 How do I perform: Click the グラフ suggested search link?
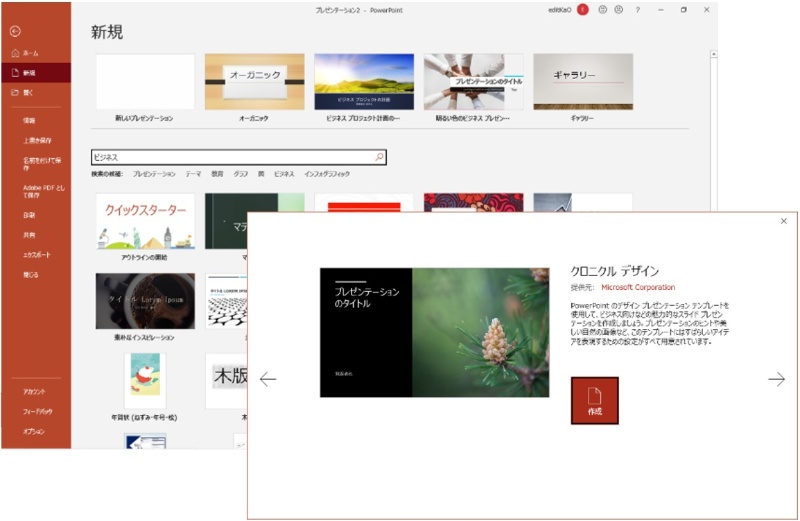point(241,174)
